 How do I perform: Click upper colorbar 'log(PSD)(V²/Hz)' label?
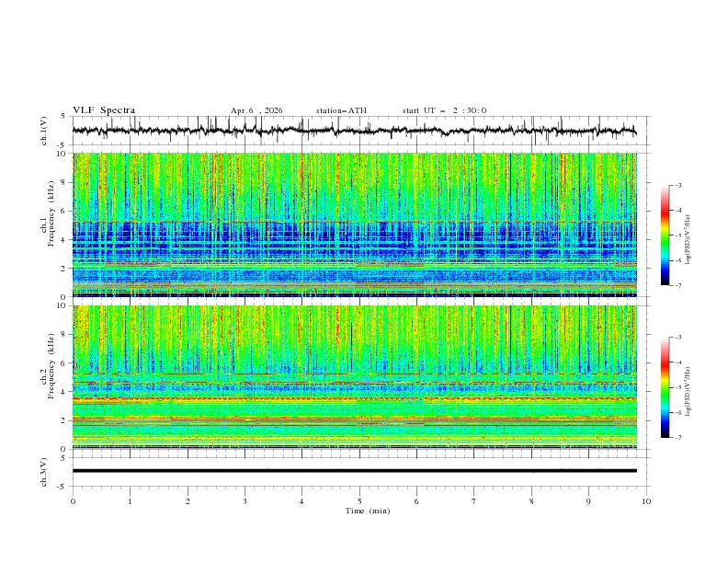(688, 240)
